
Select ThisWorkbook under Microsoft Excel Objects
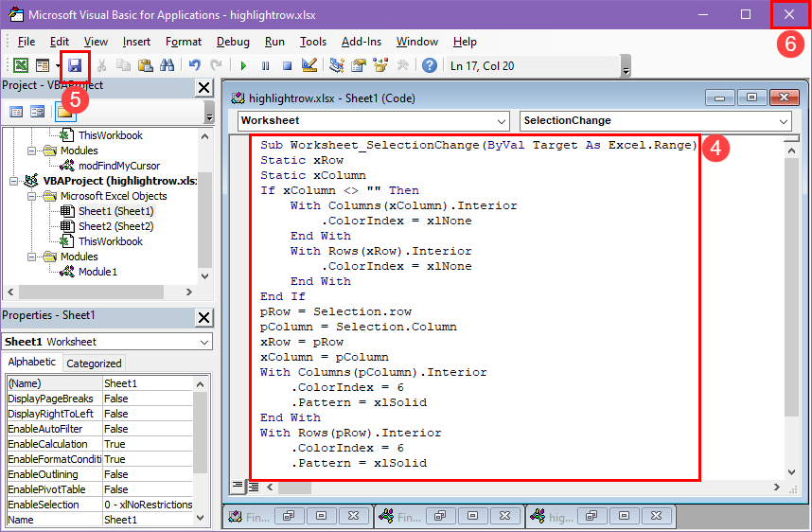point(111,241)
